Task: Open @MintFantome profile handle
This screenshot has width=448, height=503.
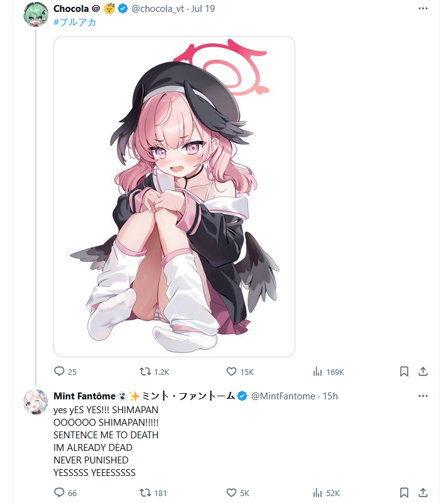Action: tap(283, 396)
